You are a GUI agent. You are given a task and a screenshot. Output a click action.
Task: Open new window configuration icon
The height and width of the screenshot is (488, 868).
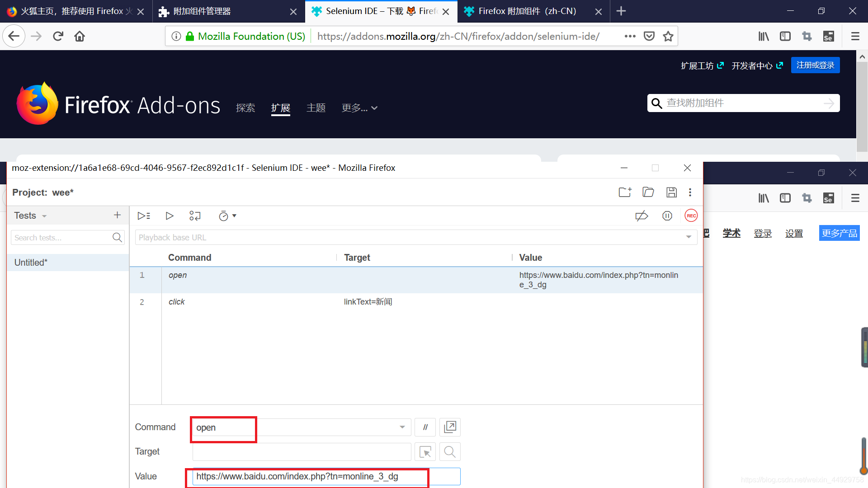click(x=450, y=427)
